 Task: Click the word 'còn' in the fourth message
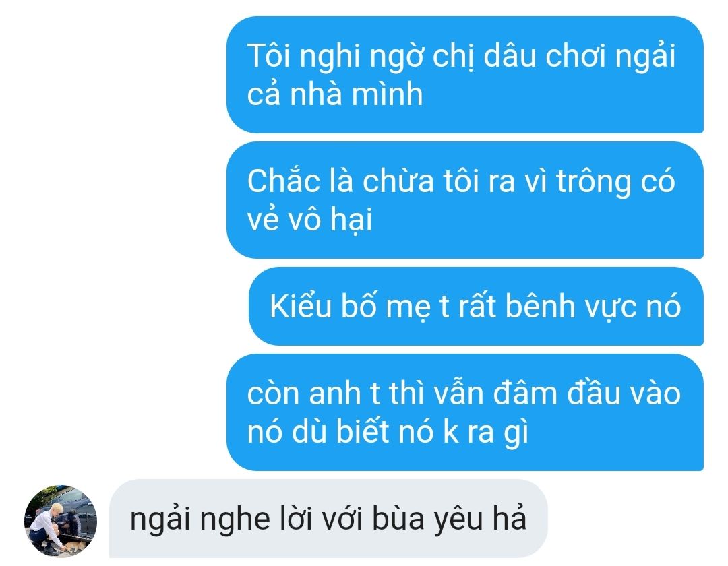[x=274, y=394]
